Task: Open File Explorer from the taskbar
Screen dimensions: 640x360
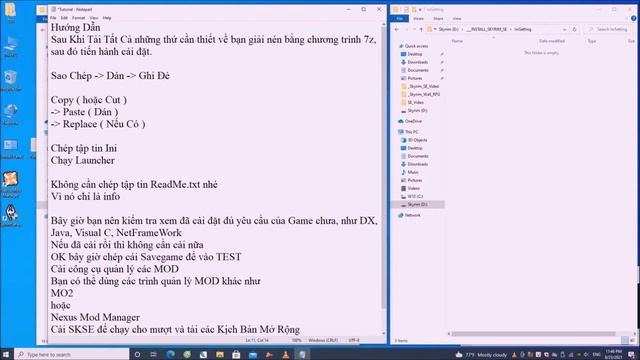Action: [220, 354]
